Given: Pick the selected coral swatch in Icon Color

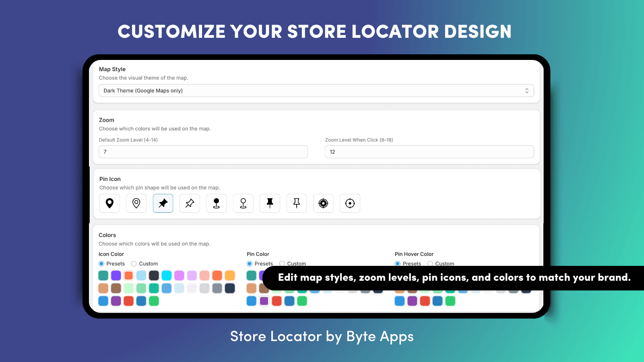Looking at the screenshot, I should (129, 276).
